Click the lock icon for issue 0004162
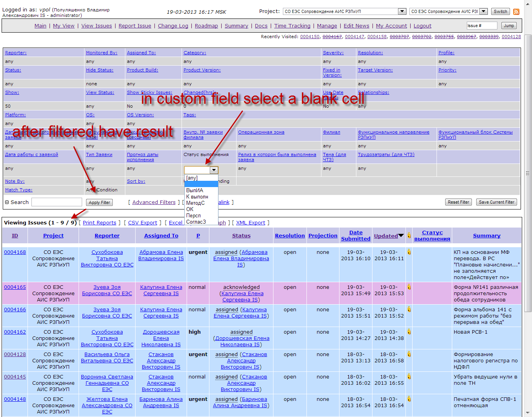532x417 pixels. click(x=409, y=332)
